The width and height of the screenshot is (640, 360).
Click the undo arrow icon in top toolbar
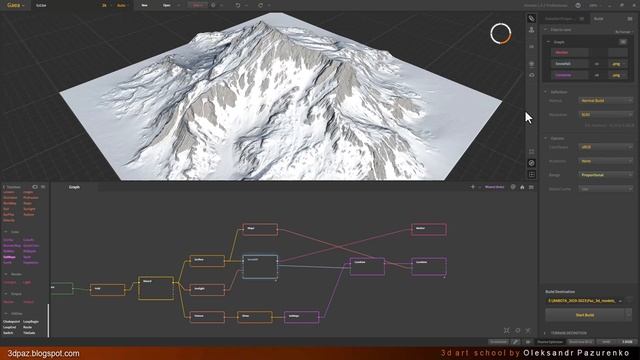point(238,5)
